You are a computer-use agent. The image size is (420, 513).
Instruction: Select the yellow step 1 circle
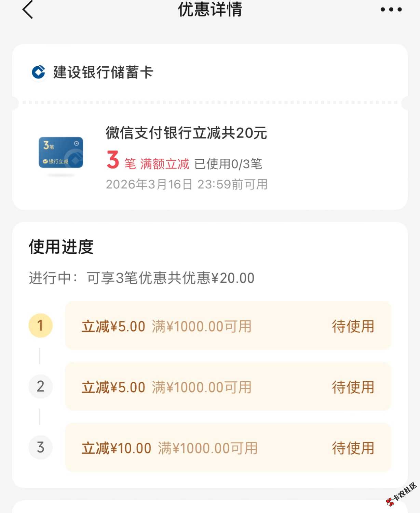tap(40, 325)
